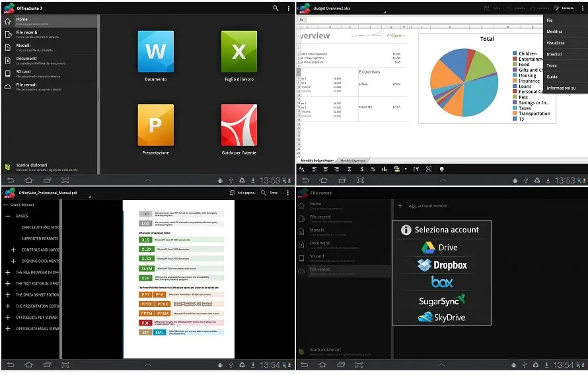Select Dropbox in Seleziona account dialog
The image size is (588, 375).
tap(442, 265)
